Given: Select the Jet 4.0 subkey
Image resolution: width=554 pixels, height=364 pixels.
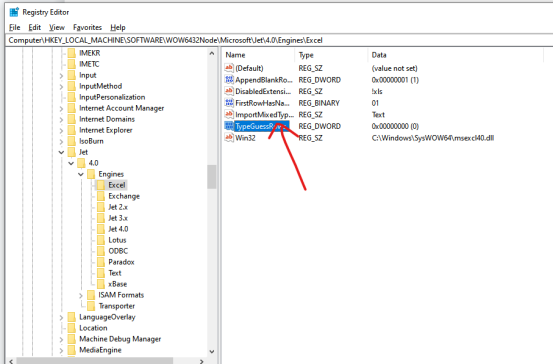Looking at the screenshot, I should [118, 229].
